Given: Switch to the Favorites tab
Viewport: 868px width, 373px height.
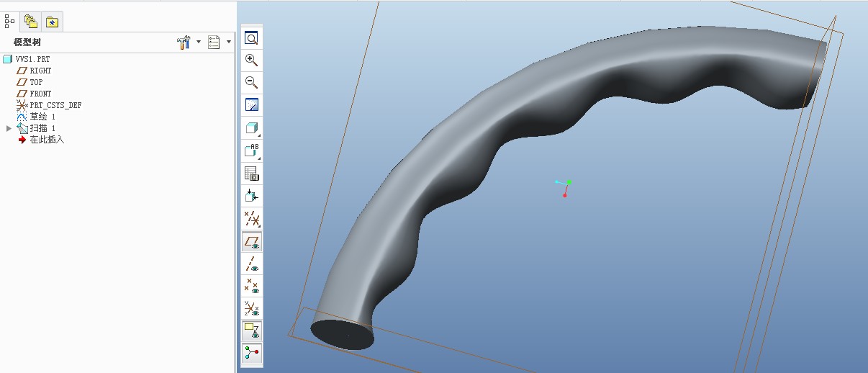Looking at the screenshot, I should coord(52,22).
